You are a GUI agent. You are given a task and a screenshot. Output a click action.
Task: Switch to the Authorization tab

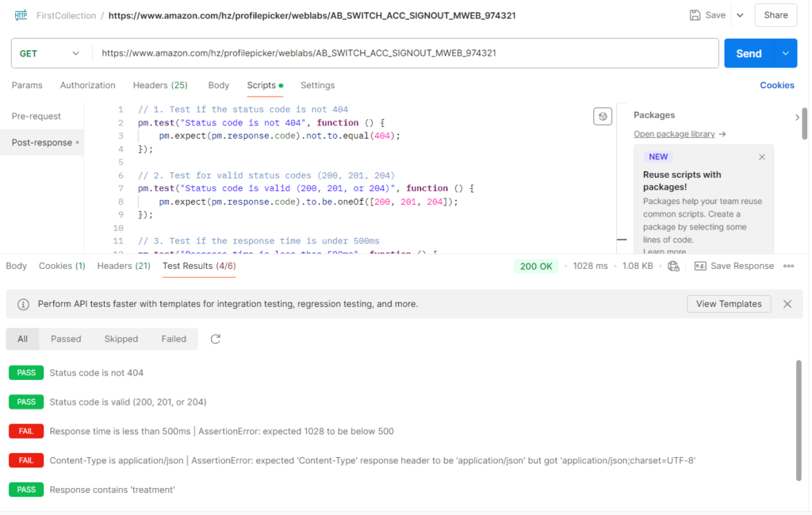(87, 86)
